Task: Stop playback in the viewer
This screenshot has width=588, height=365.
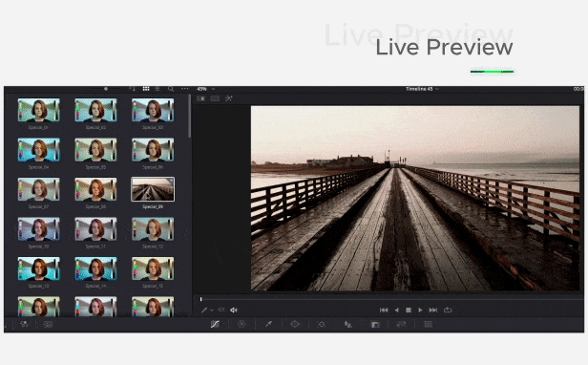Action: [409, 311]
